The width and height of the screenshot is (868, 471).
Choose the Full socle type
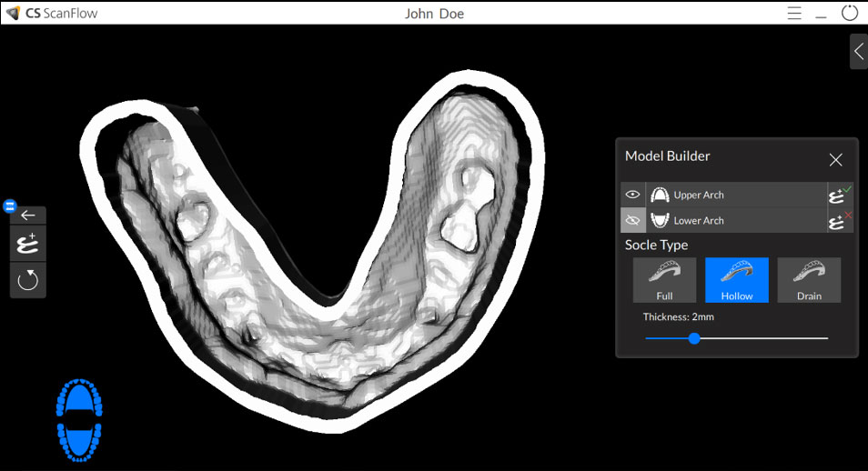pyautogui.click(x=664, y=280)
